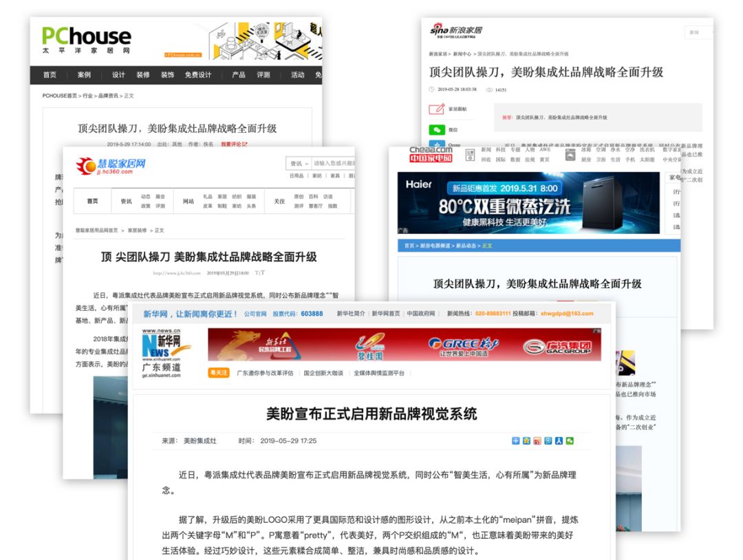Open 新华社简介 link on Xinhua top bar

click(x=351, y=314)
